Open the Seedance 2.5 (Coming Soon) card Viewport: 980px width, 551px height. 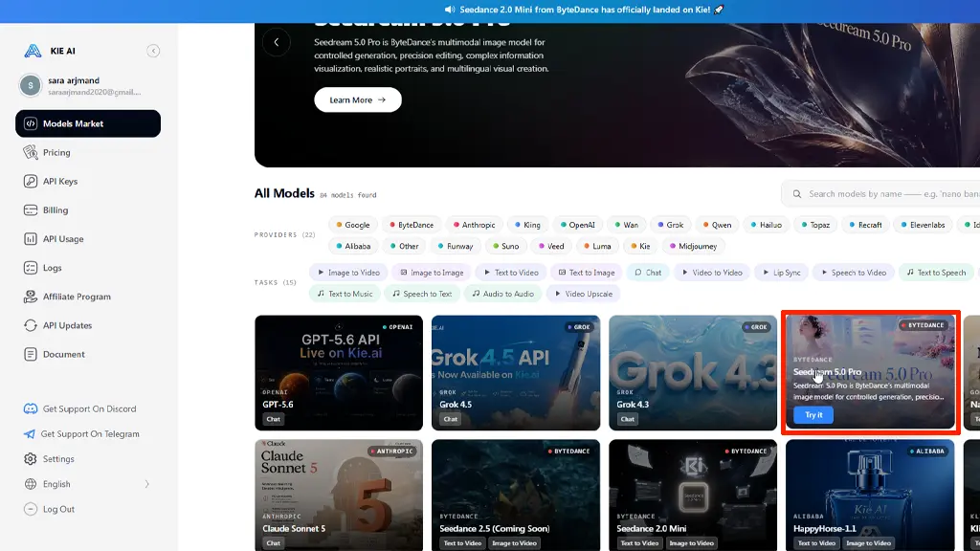pos(516,496)
